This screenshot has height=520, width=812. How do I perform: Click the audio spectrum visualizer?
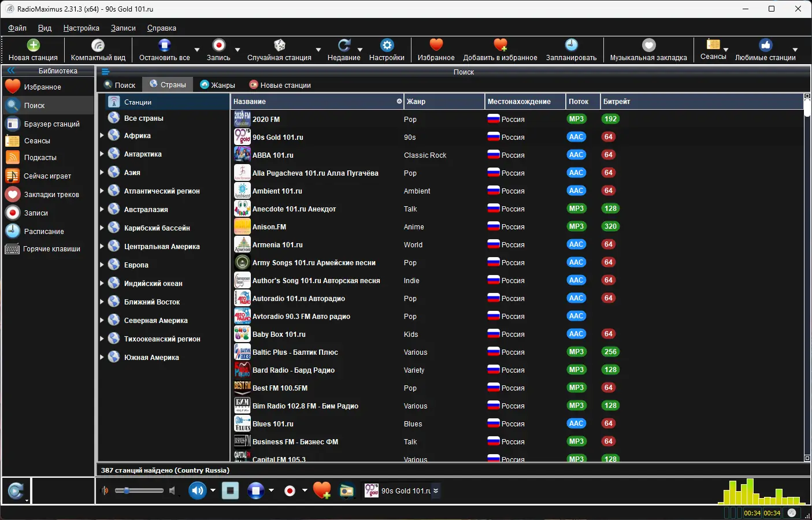pos(762,492)
